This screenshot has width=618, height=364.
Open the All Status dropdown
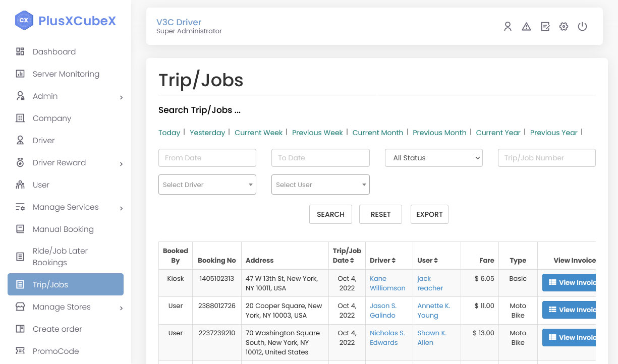coord(434,158)
